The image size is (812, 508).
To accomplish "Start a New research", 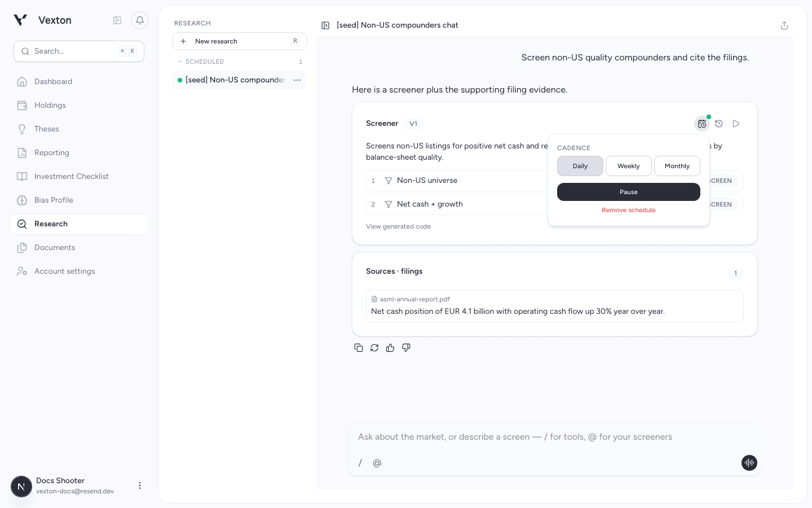I will [x=240, y=41].
